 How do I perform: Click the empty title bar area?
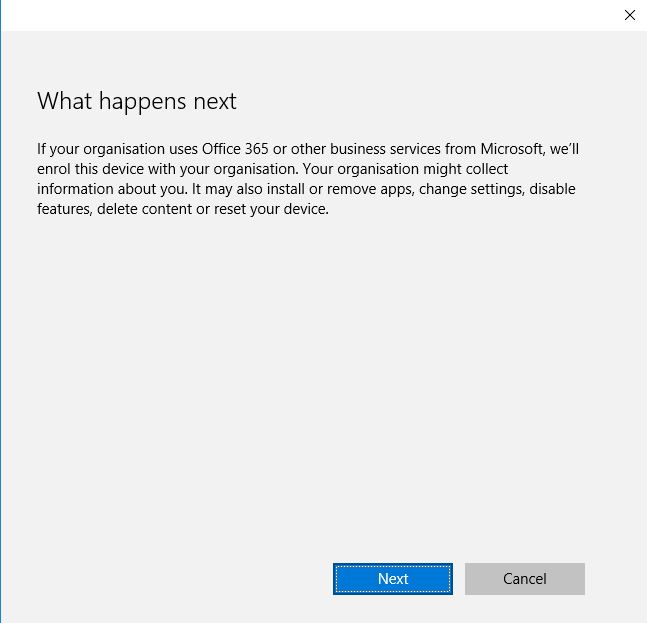point(300,15)
